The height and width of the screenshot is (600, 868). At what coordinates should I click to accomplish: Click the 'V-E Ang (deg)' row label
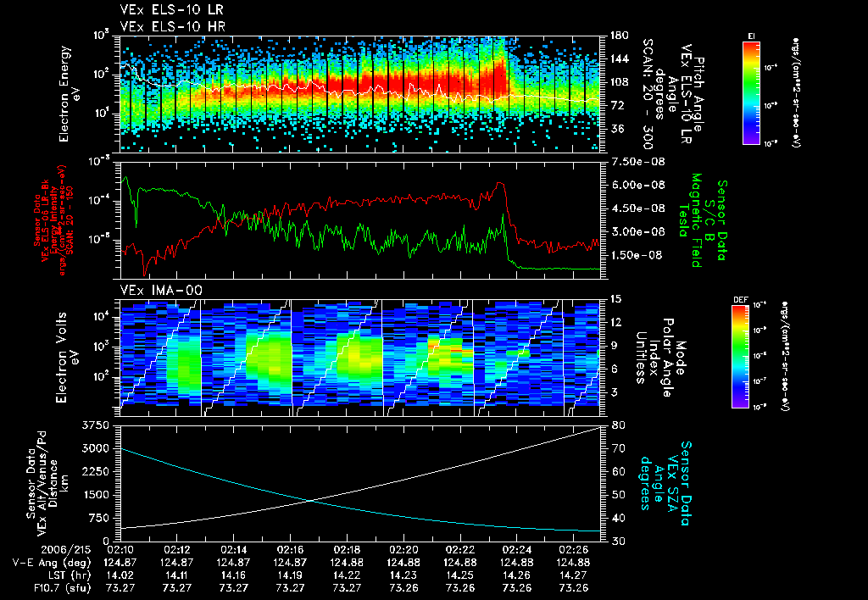(52, 563)
